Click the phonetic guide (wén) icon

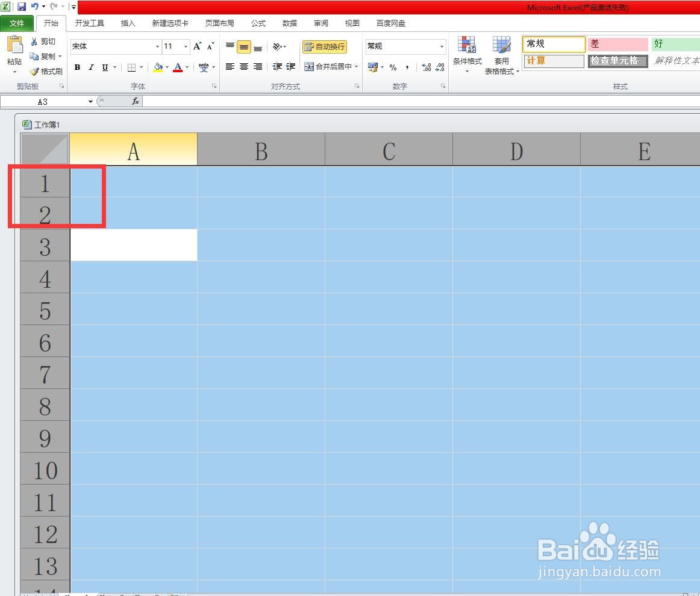coord(204,67)
